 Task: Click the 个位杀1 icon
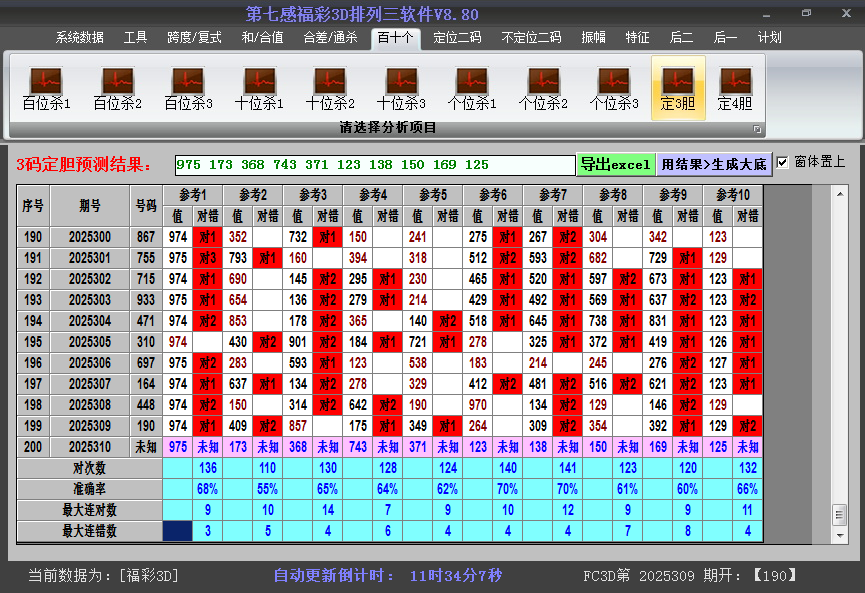click(x=472, y=88)
